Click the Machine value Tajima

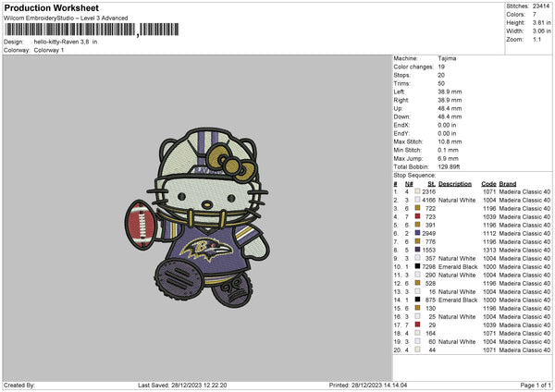coord(447,58)
